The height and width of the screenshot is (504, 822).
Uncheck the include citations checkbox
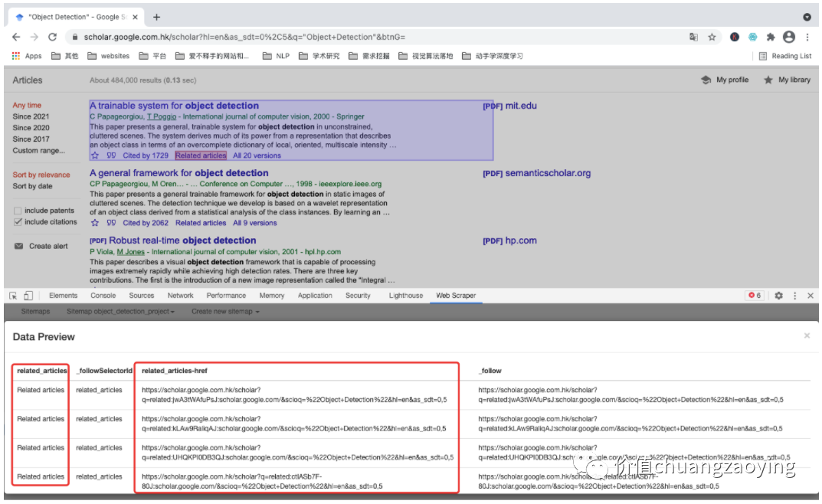tap(18, 222)
